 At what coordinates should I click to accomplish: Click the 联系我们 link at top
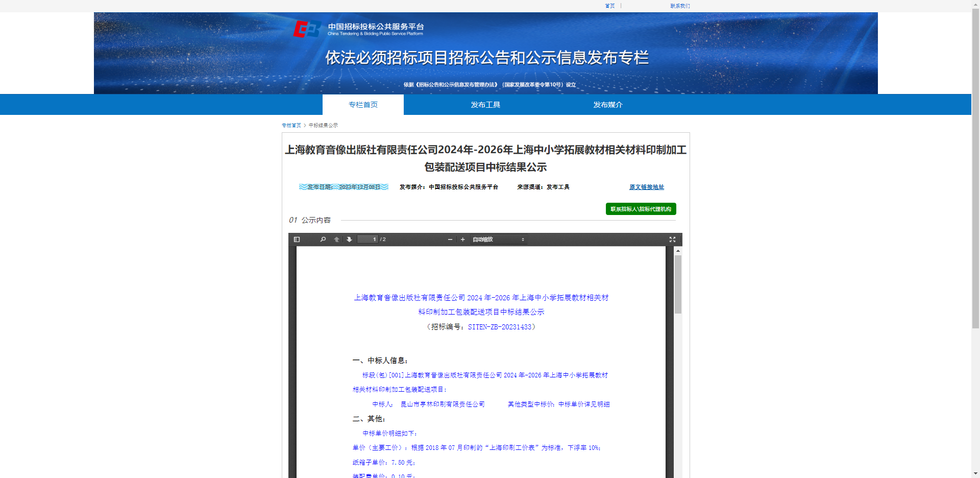coord(680,6)
